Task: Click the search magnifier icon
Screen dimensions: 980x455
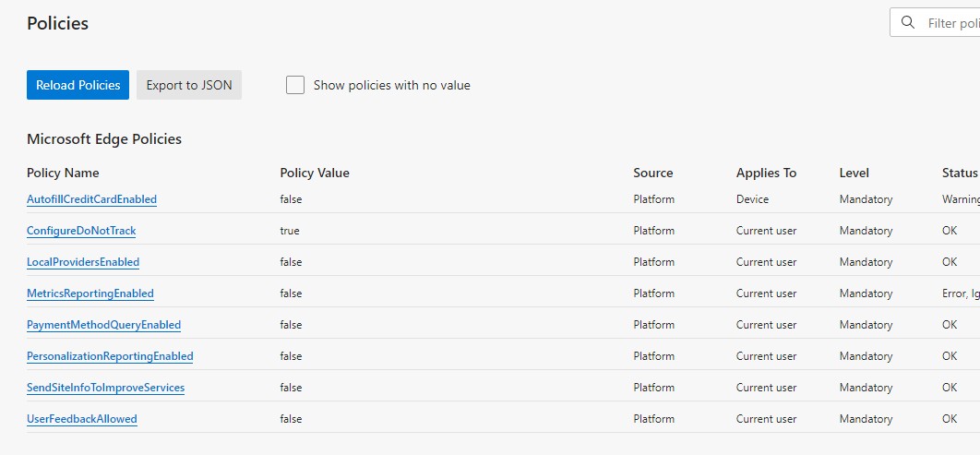Action: [907, 22]
